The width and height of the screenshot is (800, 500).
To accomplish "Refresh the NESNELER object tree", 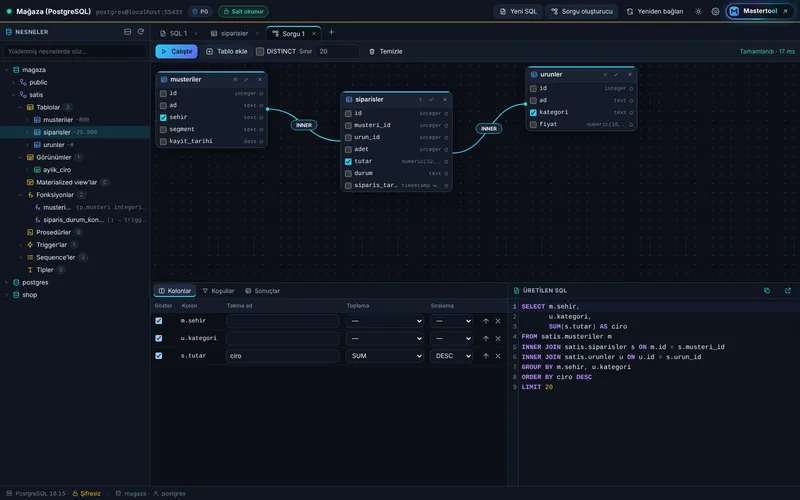I will (141, 32).
